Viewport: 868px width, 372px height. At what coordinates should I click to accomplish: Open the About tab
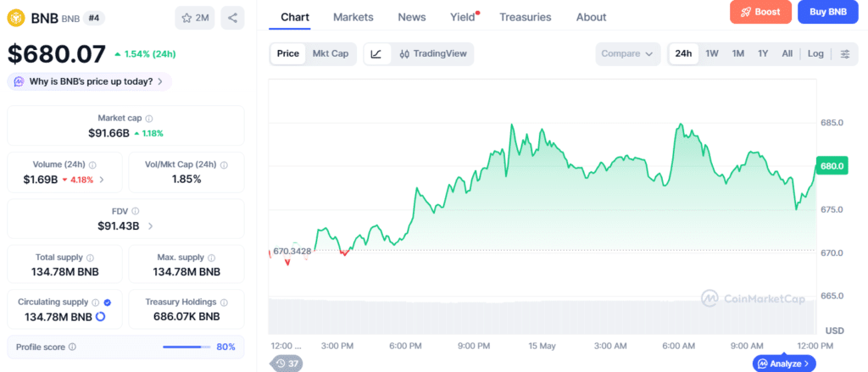click(x=591, y=17)
